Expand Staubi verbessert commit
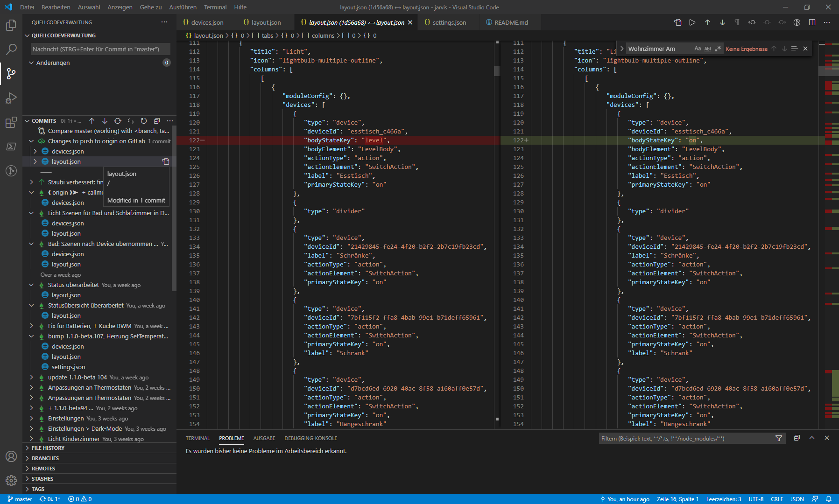 click(x=31, y=182)
